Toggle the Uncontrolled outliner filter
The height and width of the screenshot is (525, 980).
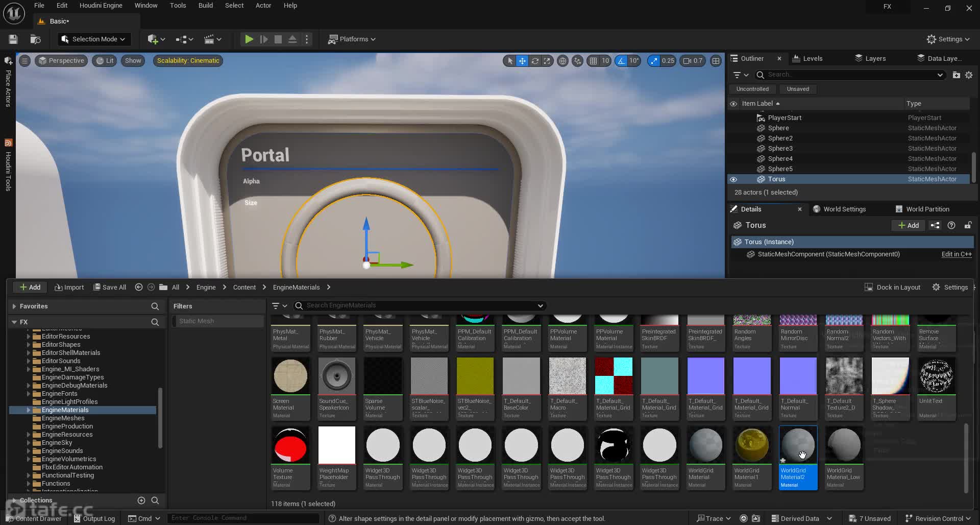(x=752, y=89)
